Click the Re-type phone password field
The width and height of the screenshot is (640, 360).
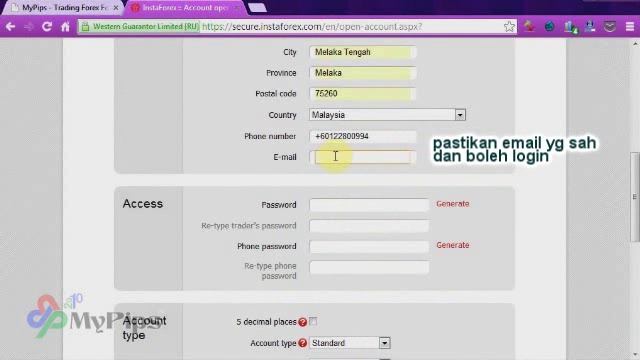[x=369, y=267]
